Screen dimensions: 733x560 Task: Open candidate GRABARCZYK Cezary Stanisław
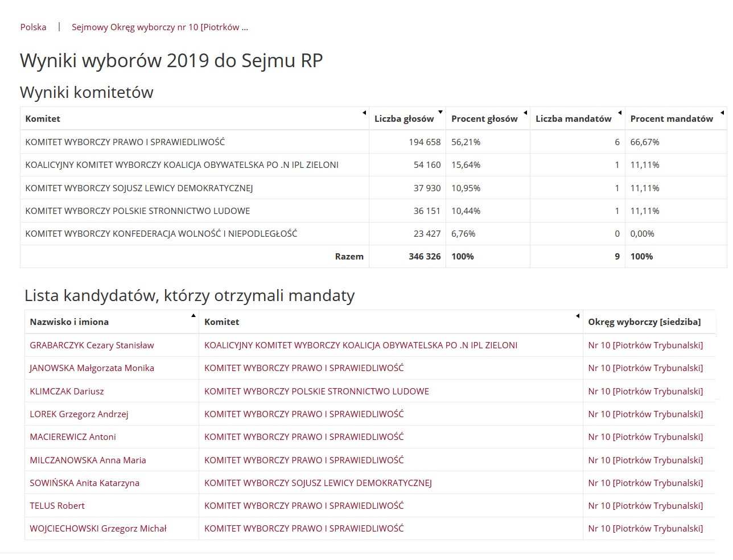tap(92, 345)
